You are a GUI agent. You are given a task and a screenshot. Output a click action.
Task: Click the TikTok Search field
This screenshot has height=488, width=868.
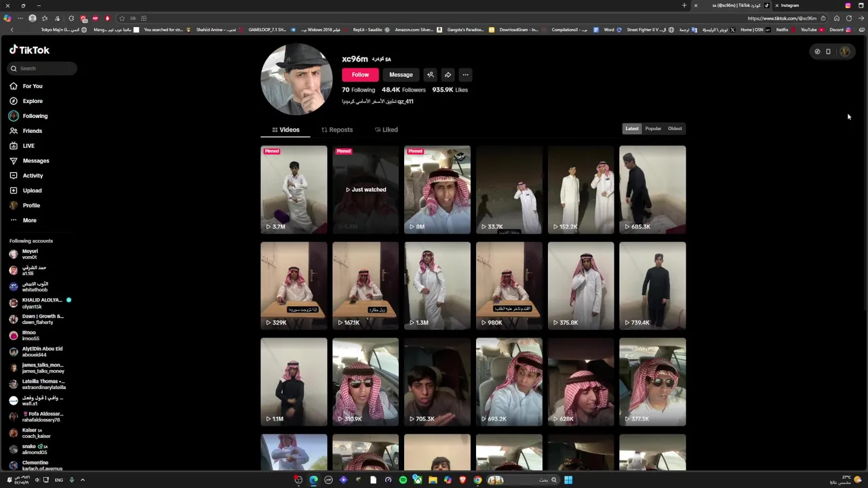click(43, 68)
